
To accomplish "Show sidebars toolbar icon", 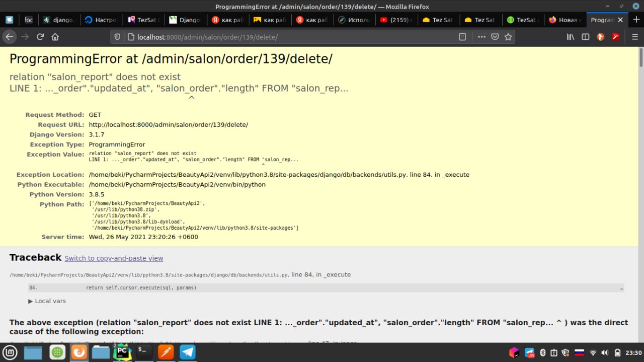I will (586, 37).
